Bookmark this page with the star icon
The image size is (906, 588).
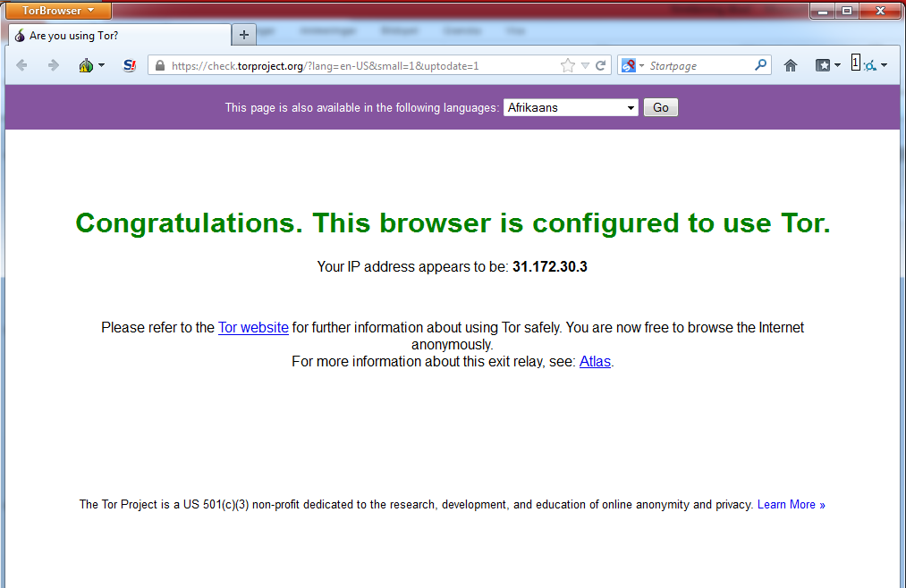[x=568, y=65]
